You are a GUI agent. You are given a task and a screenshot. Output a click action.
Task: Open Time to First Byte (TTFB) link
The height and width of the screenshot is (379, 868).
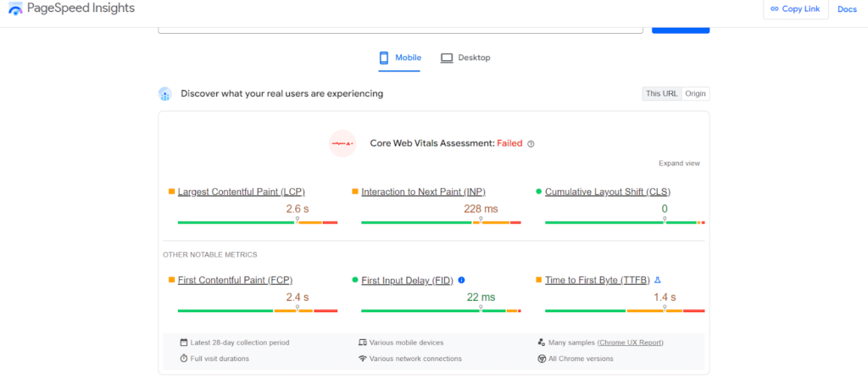point(598,281)
